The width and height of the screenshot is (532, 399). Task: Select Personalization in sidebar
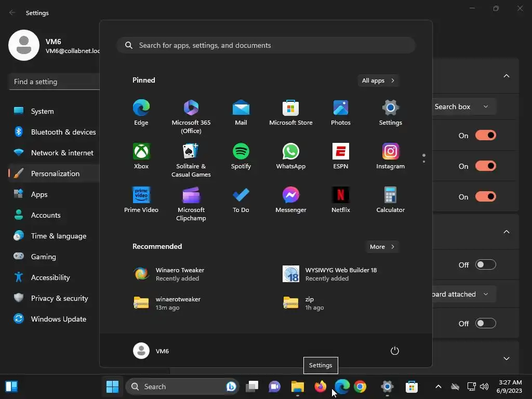tap(54, 174)
